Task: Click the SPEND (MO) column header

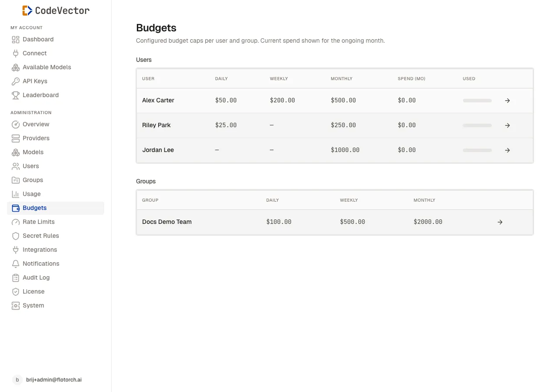Action: [x=412, y=79]
